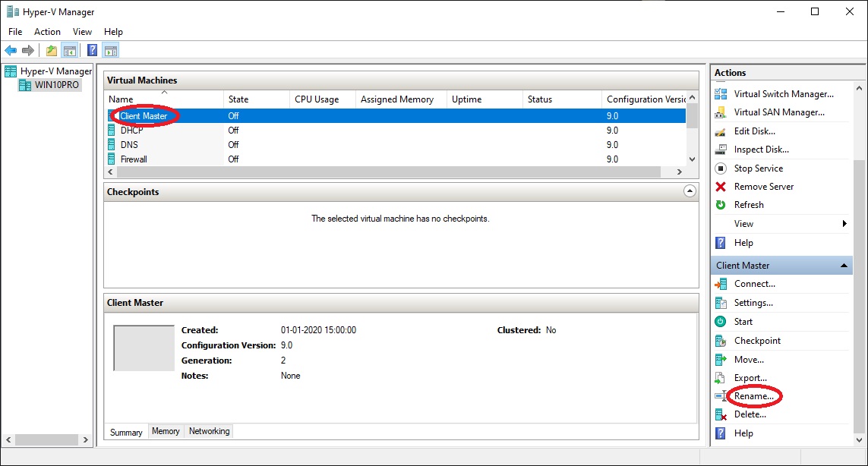Image resolution: width=868 pixels, height=466 pixels.
Task: Click the Delete icon in Actions
Action: (721, 414)
